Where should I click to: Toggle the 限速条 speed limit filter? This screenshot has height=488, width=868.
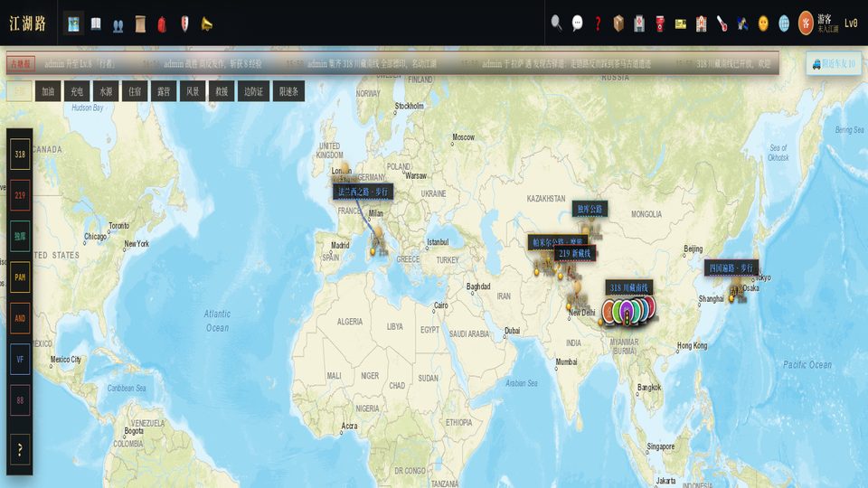[x=288, y=91]
